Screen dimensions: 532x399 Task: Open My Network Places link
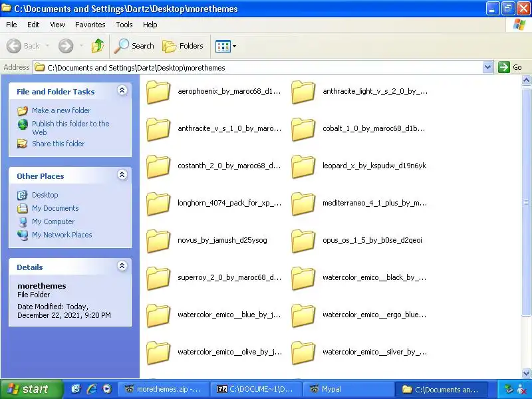[x=62, y=235]
